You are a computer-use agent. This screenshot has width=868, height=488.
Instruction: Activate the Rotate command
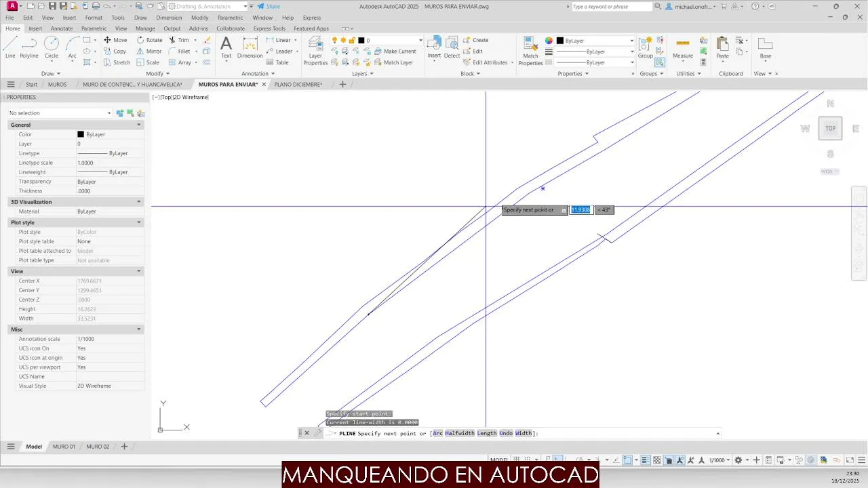(x=149, y=40)
